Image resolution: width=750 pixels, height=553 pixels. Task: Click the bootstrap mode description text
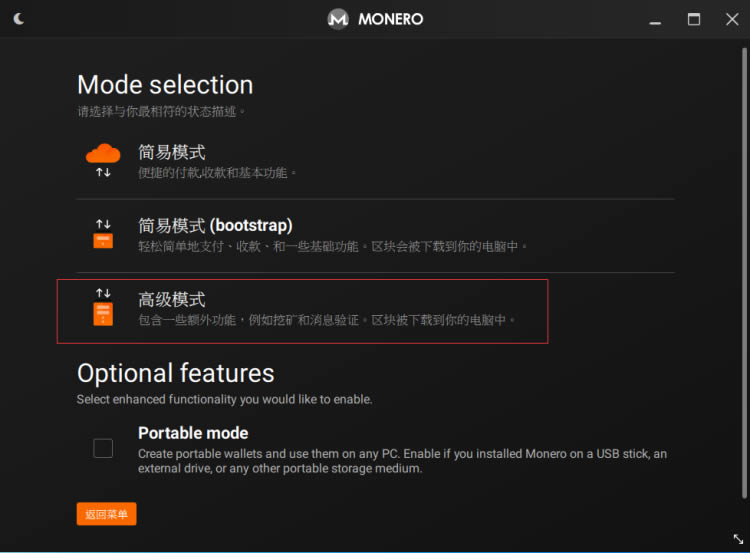[332, 246]
